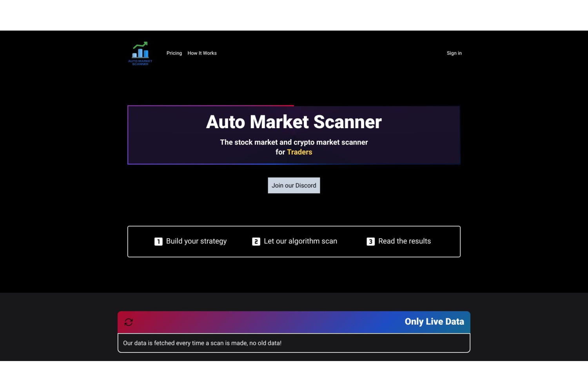Click the number 2 step icon
The height and width of the screenshot is (392, 588).
pos(256,241)
